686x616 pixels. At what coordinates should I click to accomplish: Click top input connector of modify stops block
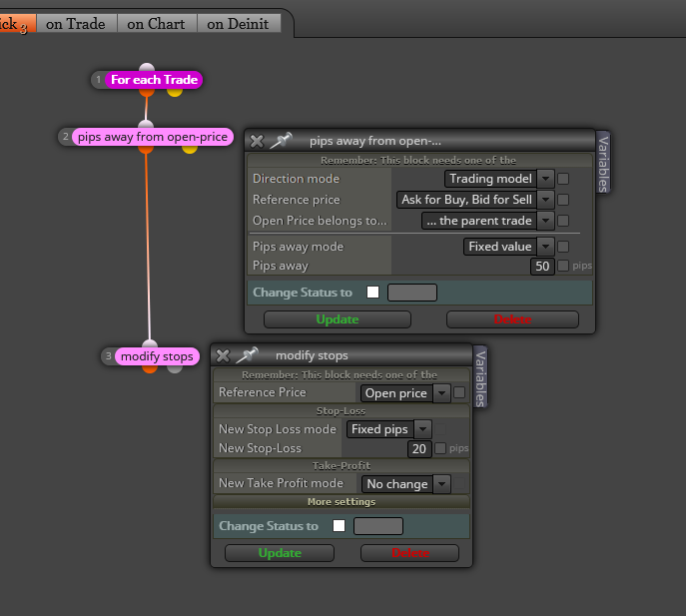150,343
